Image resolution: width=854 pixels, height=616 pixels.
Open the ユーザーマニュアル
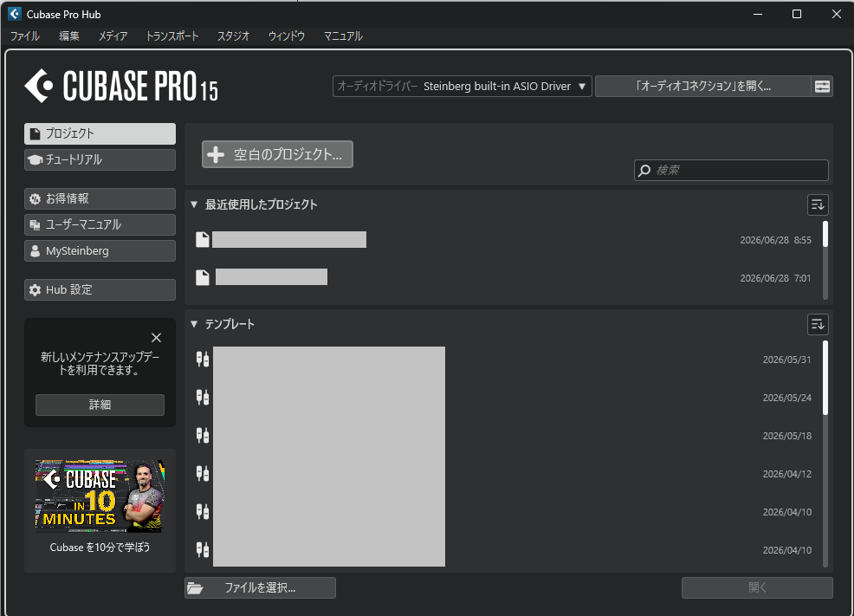[x=100, y=225]
